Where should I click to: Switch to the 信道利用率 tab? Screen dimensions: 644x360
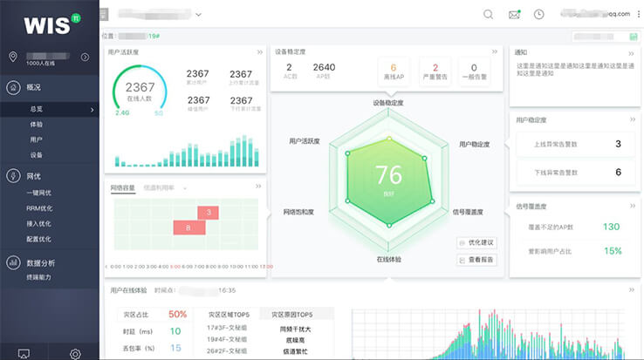[158, 187]
